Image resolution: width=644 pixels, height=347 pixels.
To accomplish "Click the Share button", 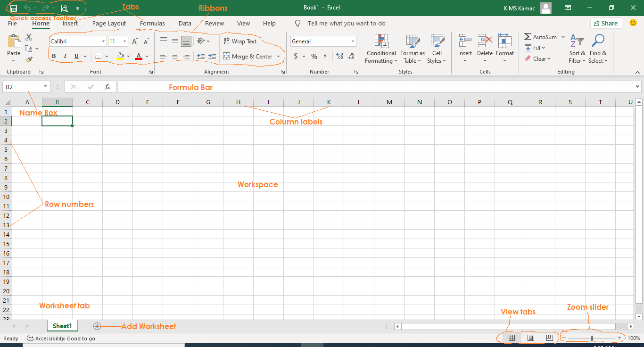I will click(x=606, y=23).
